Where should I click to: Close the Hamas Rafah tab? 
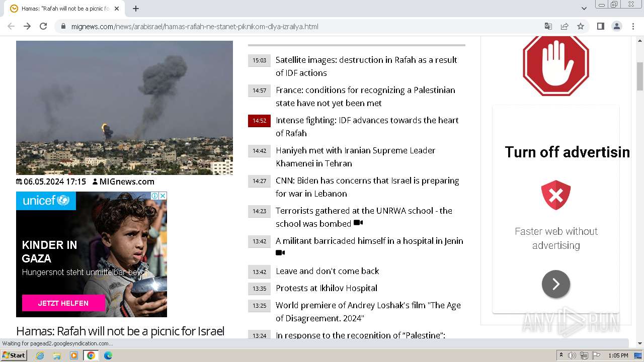click(x=117, y=9)
